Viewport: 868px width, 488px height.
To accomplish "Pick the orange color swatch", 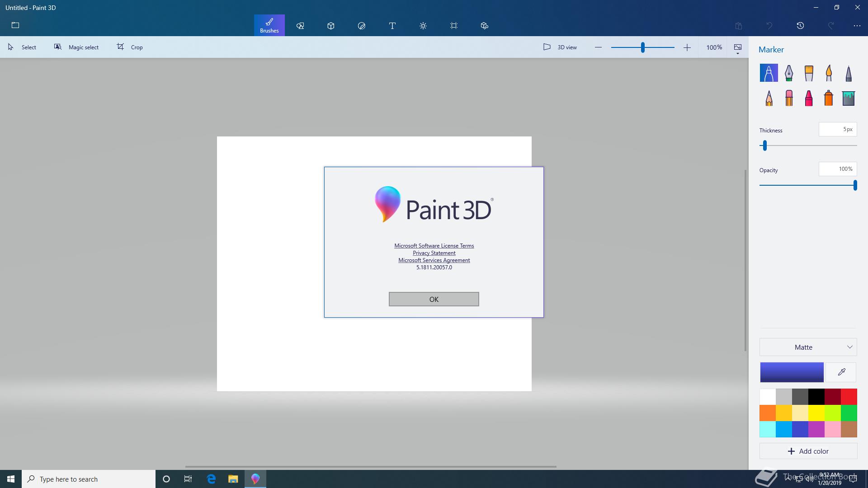I will 768,413.
